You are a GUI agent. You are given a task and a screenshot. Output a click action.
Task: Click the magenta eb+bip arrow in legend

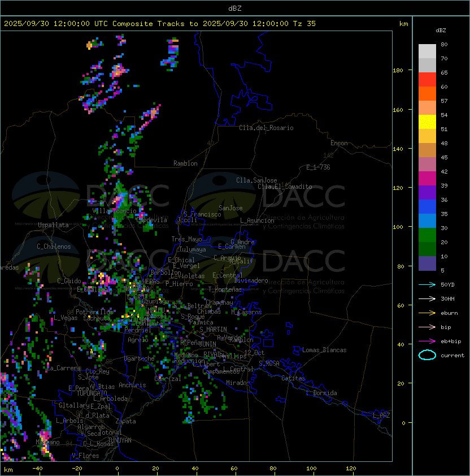(427, 341)
